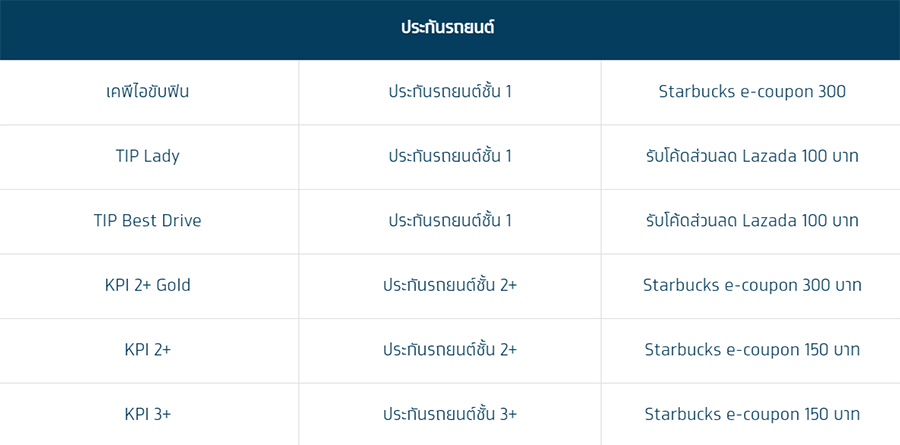This screenshot has width=900, height=445.
Task: Click the ประกันรถยนต์ table header title
Action: click(x=448, y=28)
